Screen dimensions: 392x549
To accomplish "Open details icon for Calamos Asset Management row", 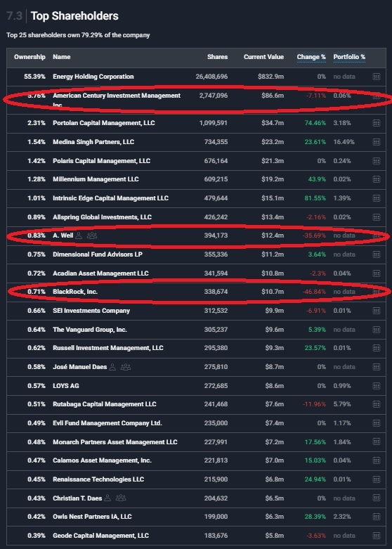I will (x=377, y=460).
